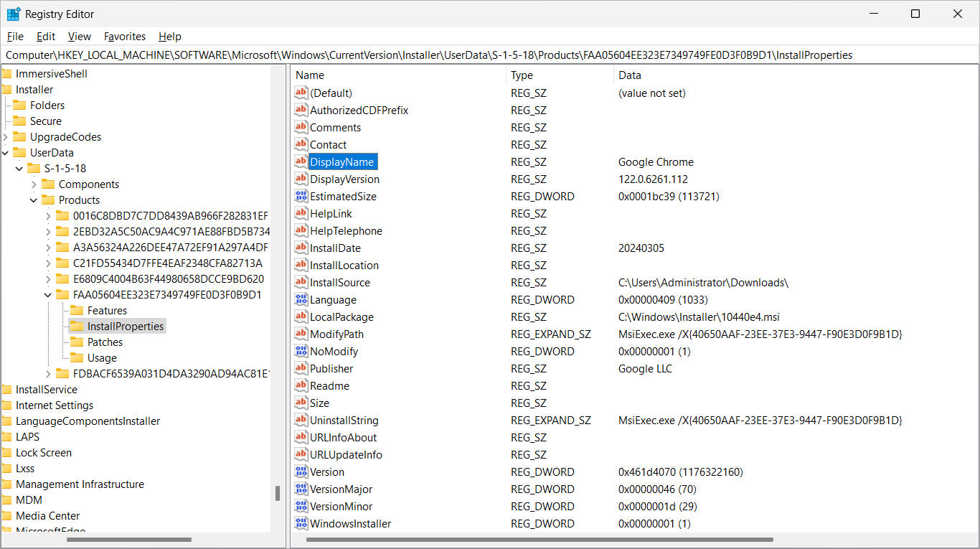Screen dimensions: 980x549
Task: Collapse the UserData tree node
Action: tap(6, 152)
